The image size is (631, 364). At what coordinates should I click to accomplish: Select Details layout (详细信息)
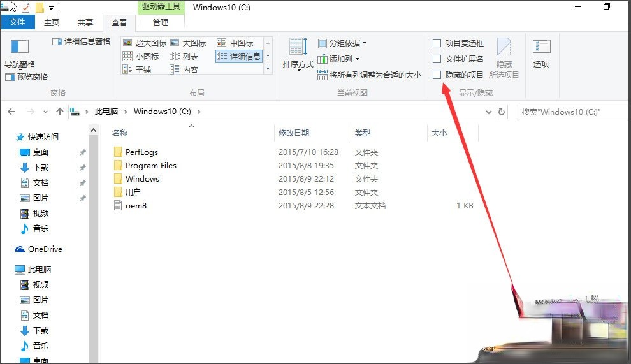pyautogui.click(x=239, y=56)
